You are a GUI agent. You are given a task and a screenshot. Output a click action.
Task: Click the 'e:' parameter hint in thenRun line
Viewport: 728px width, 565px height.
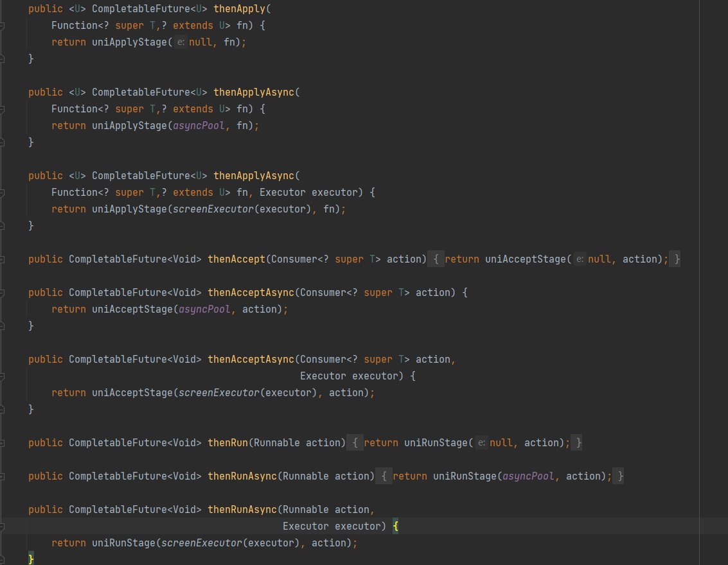481,443
